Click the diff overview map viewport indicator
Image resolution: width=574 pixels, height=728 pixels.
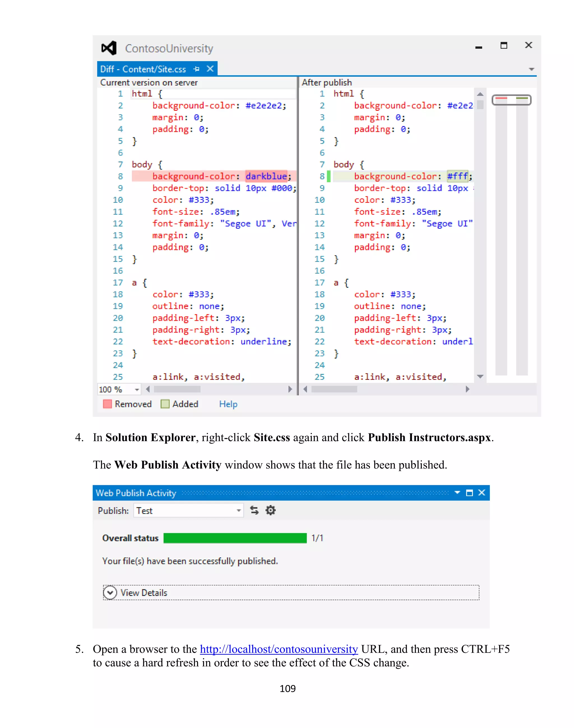point(511,100)
